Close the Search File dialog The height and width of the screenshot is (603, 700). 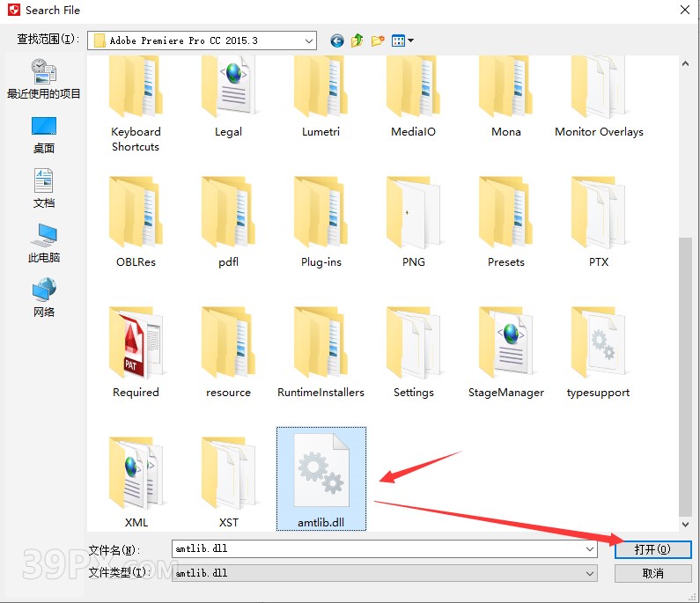(685, 10)
